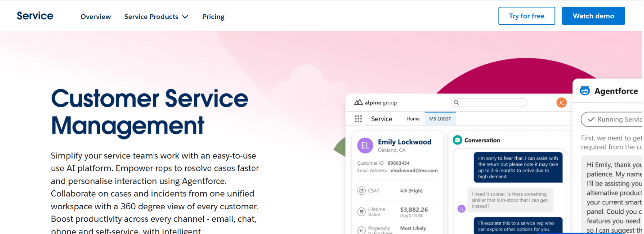The width and height of the screenshot is (644, 234).
Task: Expand the Service Products menu
Action: pyautogui.click(x=156, y=17)
